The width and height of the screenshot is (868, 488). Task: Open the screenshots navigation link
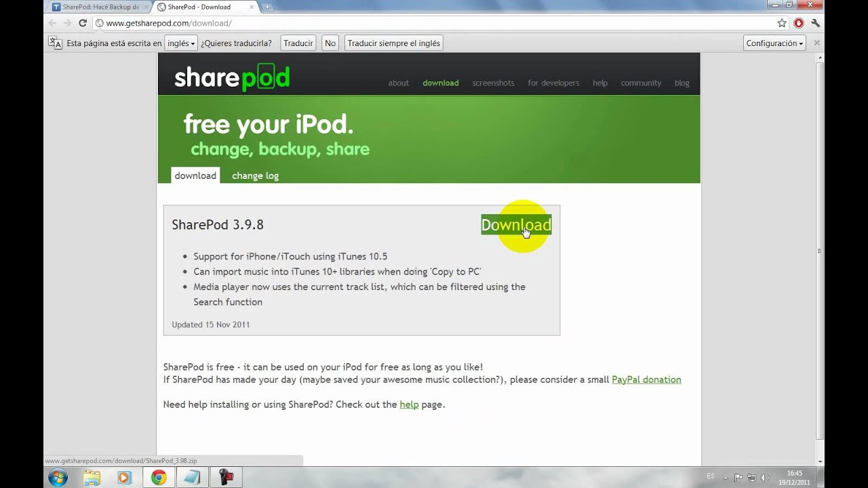click(493, 83)
